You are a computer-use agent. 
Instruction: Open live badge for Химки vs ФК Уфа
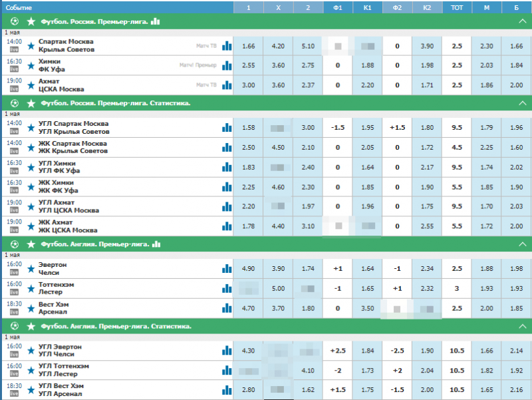13,70
